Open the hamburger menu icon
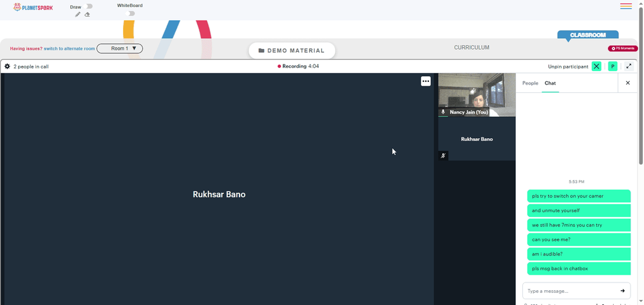This screenshot has height=305, width=644. 626,6
